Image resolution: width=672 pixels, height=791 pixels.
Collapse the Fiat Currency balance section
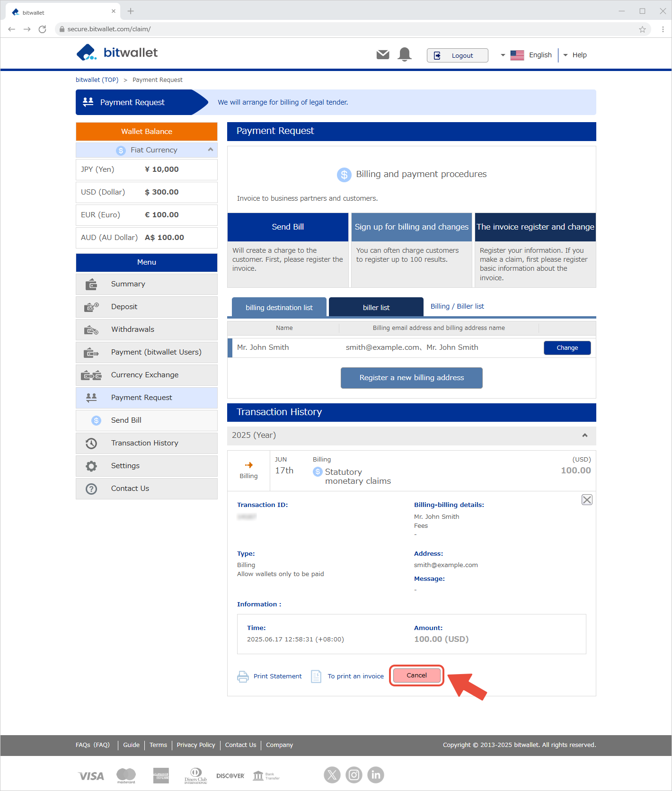click(x=210, y=150)
